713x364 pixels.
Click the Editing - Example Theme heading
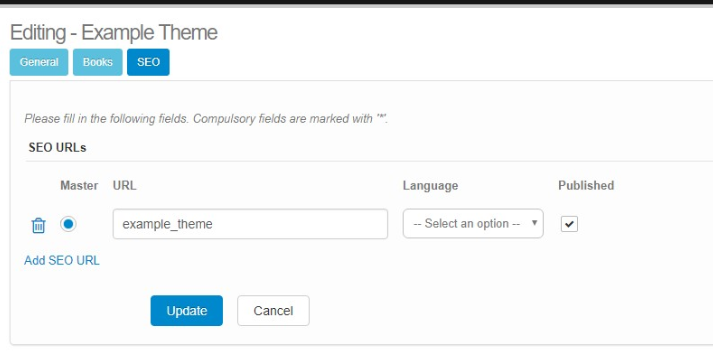(x=114, y=33)
